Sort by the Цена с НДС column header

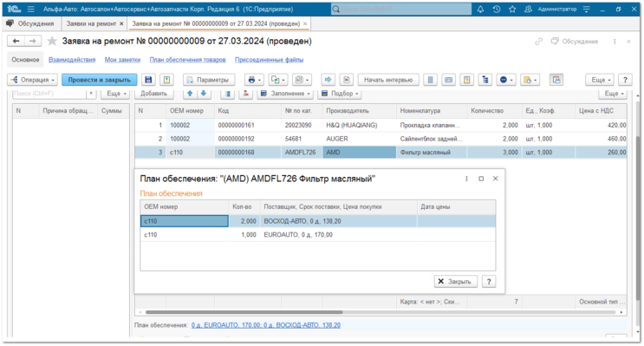601,110
